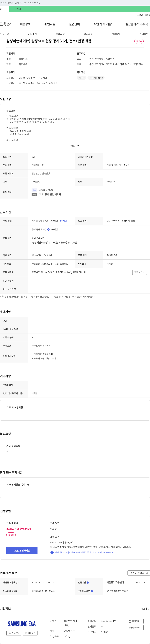This screenshot has height=644, width=150.
Task: Expand job description with 더보기 chevron
Action: point(75,146)
